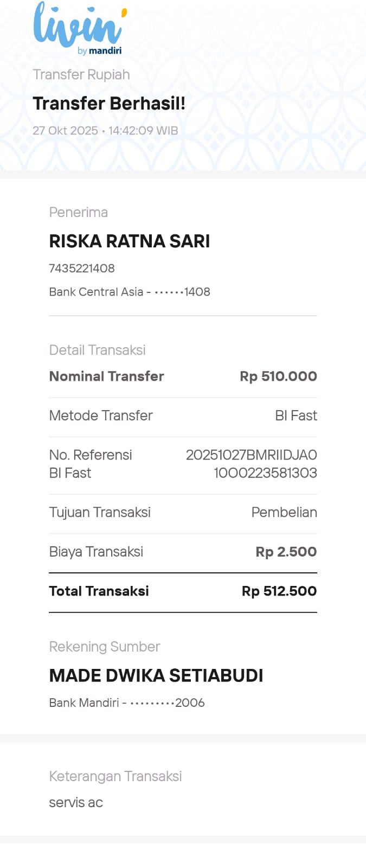Image resolution: width=366 pixels, height=868 pixels.
Task: Select the "Pembelian" transaction purpose value
Action: click(x=284, y=512)
